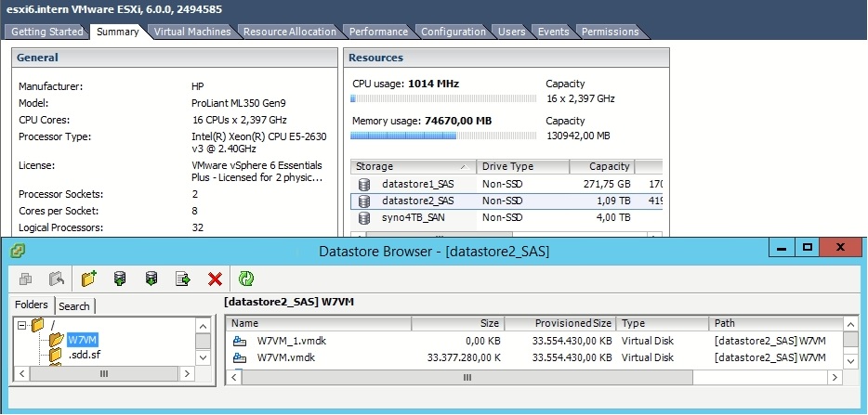Select the datastore2_SAS row name
The height and width of the screenshot is (415, 868).
click(418, 201)
